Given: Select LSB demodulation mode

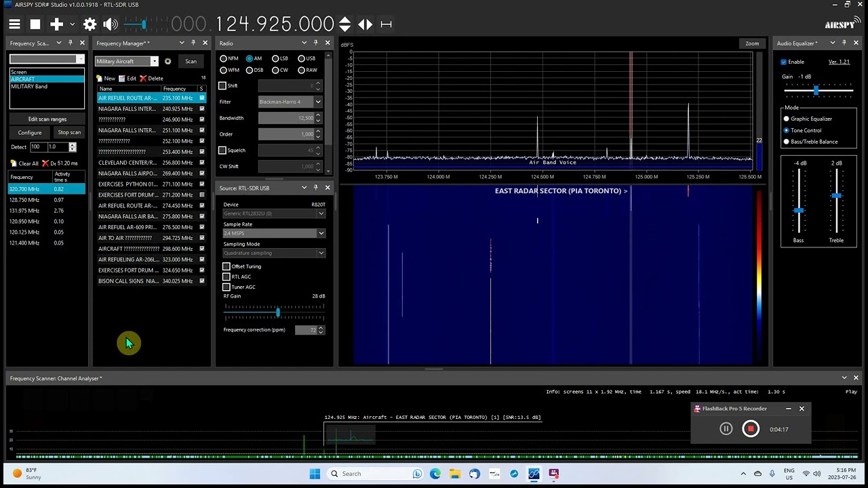Looking at the screenshot, I should 280,58.
